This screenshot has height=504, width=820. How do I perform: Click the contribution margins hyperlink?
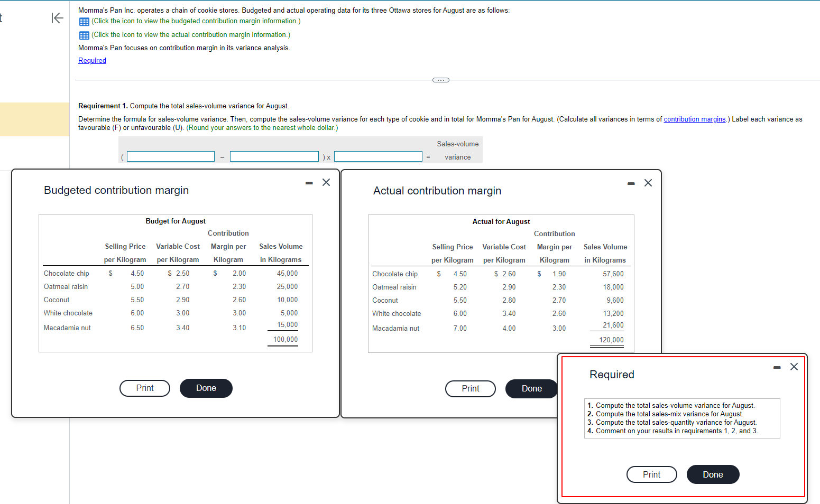coord(694,119)
